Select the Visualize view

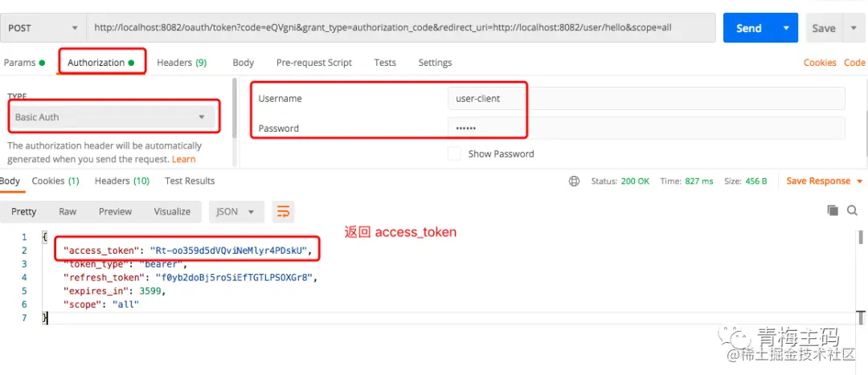click(172, 211)
